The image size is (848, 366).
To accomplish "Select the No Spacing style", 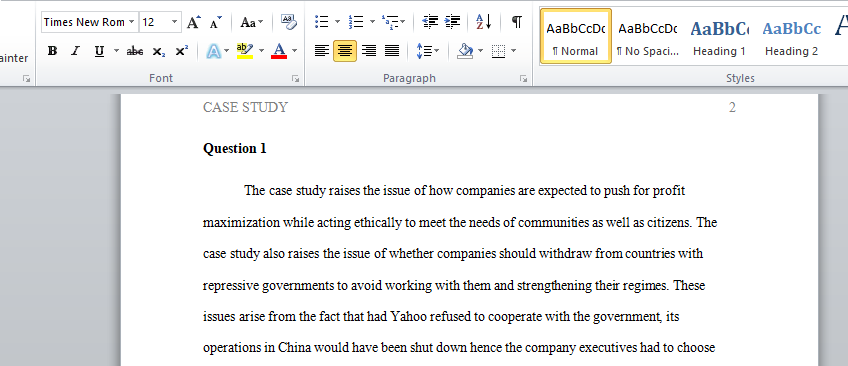I will click(647, 36).
